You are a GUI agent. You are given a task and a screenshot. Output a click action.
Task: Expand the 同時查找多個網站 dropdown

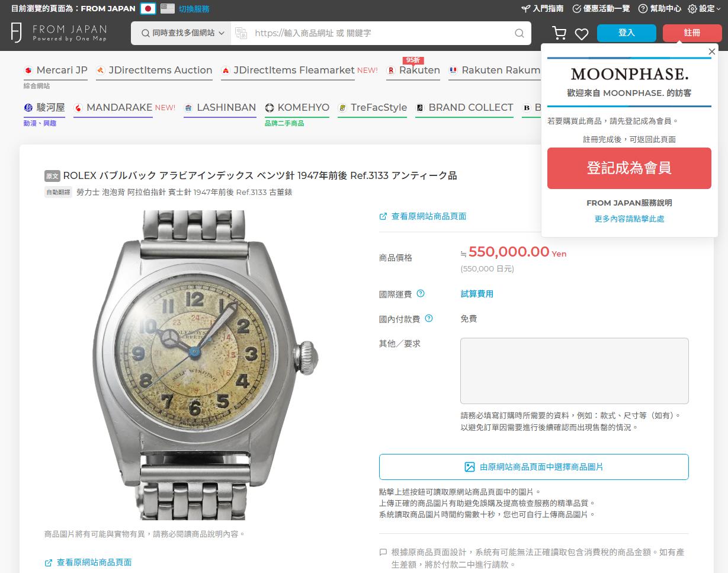[181, 33]
